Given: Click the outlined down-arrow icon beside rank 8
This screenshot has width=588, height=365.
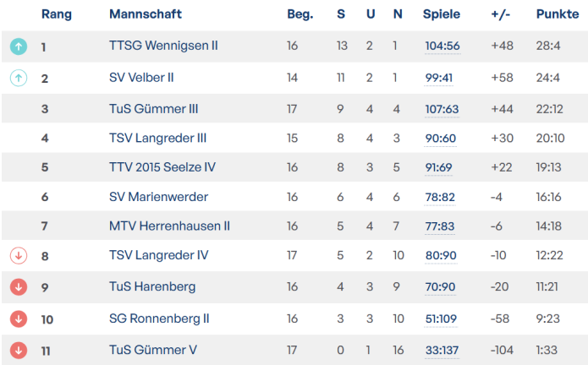Looking at the screenshot, I should coord(19,255).
